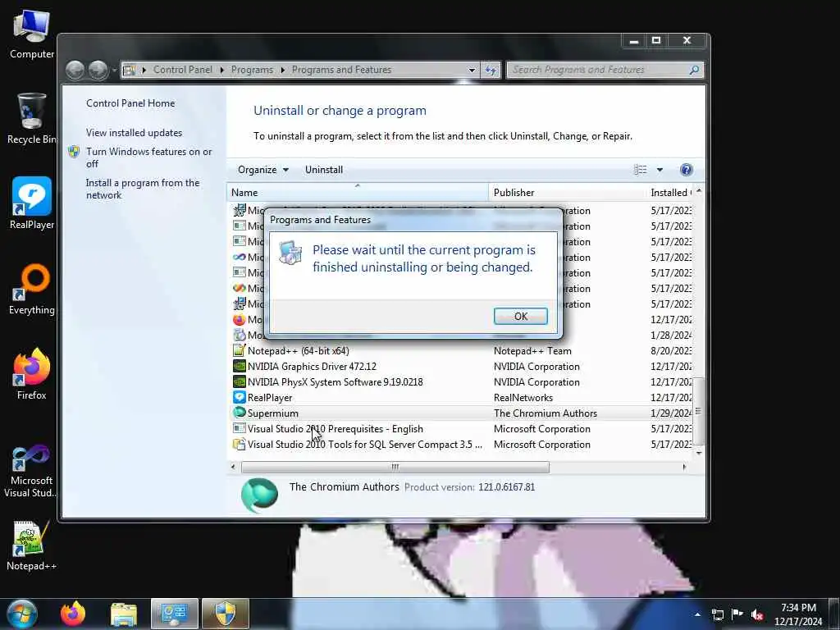
Task: Click the list scroll-up arrow
Action: coord(698,191)
